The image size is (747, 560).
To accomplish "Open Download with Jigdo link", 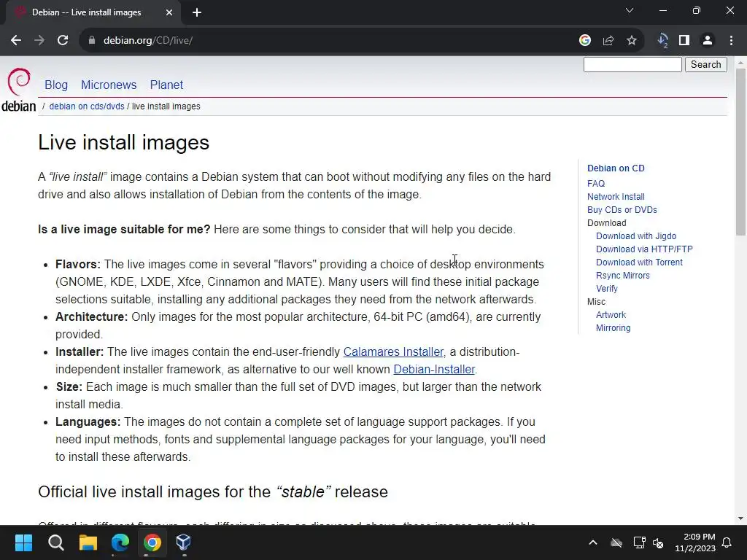I will (x=636, y=236).
